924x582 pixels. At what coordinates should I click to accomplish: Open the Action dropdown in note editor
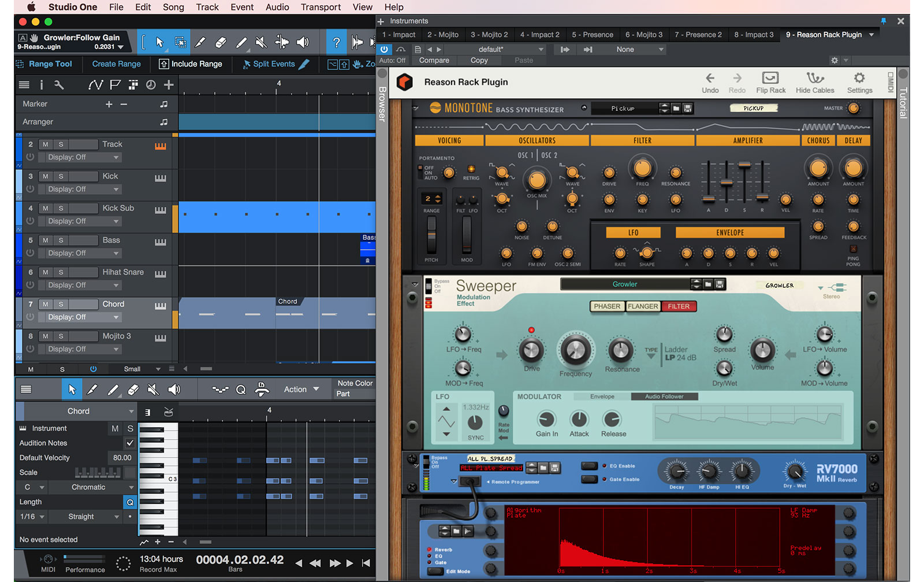click(x=301, y=390)
